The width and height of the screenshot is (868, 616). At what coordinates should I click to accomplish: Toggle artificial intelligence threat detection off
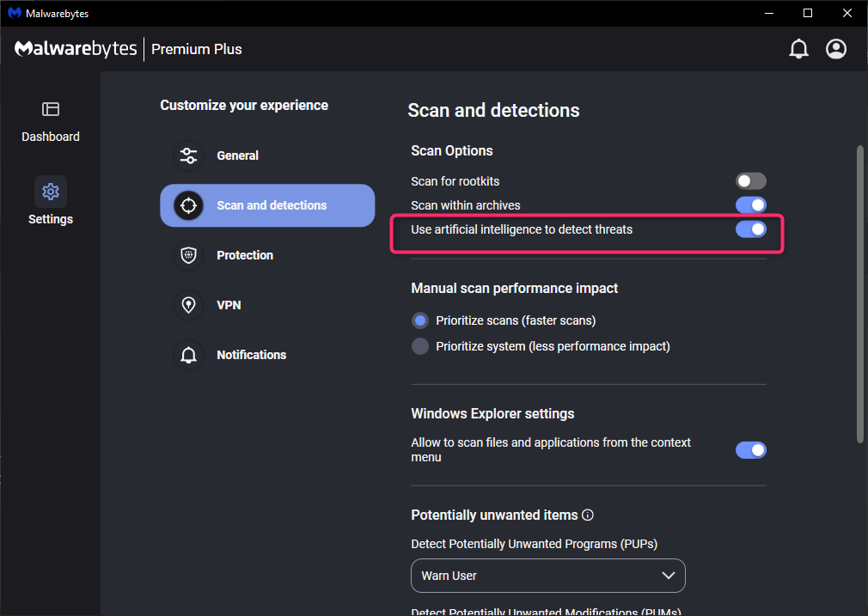click(x=750, y=229)
